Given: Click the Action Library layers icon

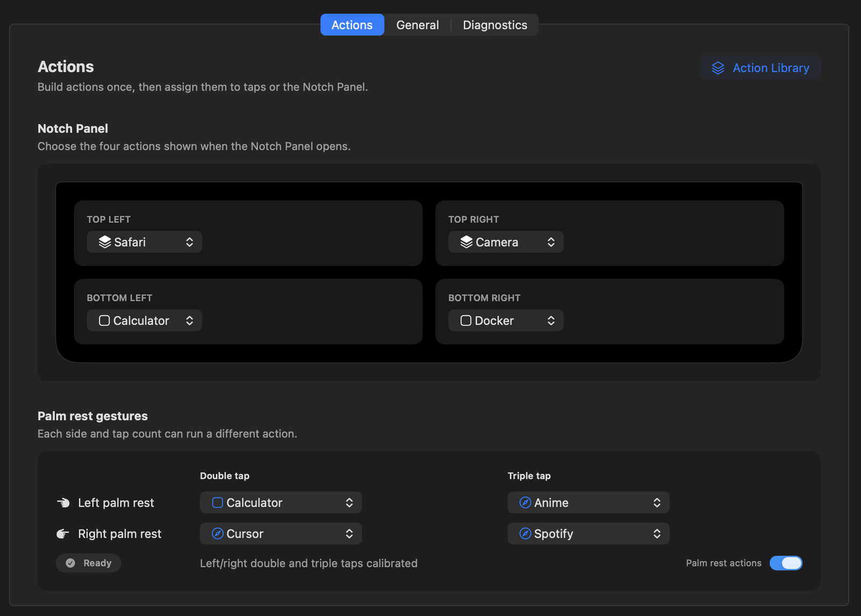Looking at the screenshot, I should 718,68.
